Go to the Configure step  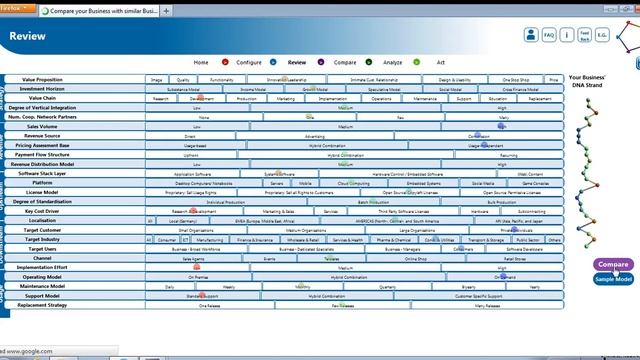pos(249,62)
